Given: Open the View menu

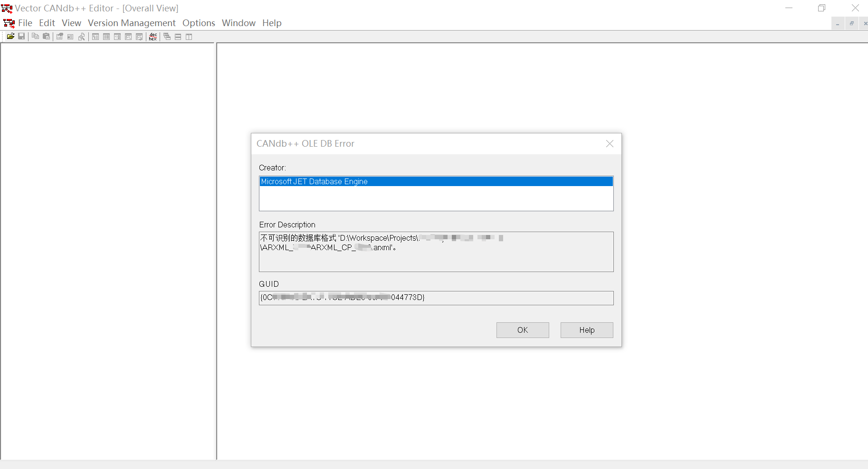Looking at the screenshot, I should coord(71,23).
